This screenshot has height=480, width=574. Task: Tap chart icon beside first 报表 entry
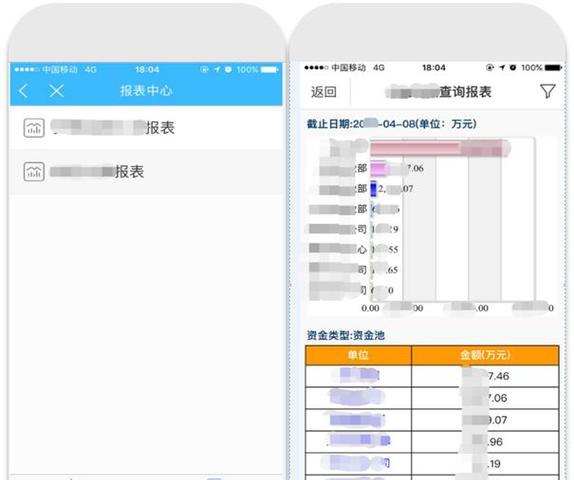[x=34, y=128]
